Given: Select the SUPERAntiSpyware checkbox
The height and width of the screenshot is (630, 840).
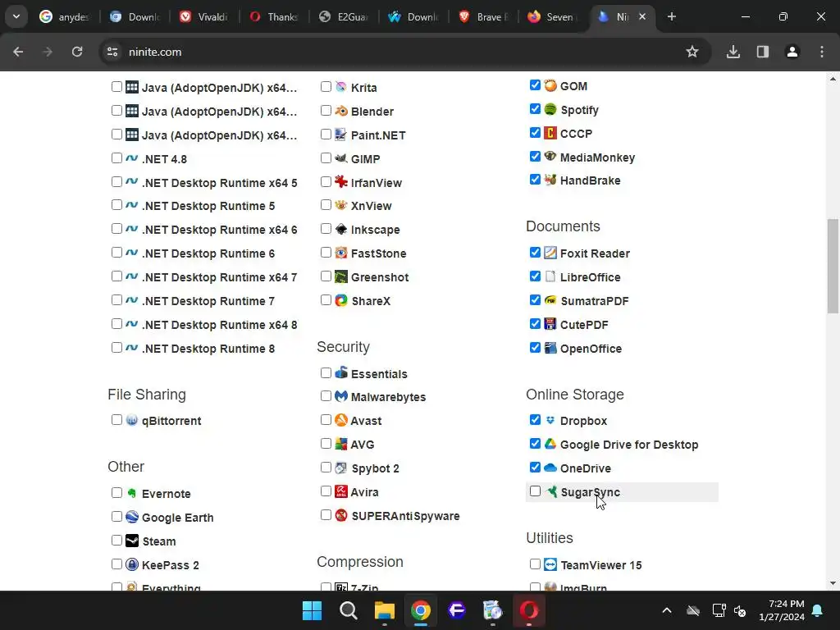Looking at the screenshot, I should 326,515.
